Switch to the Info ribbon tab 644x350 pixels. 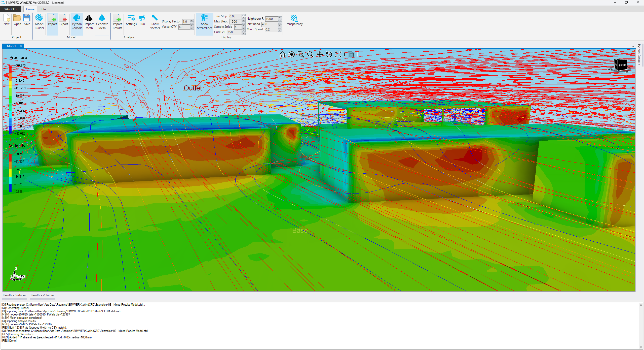click(43, 9)
